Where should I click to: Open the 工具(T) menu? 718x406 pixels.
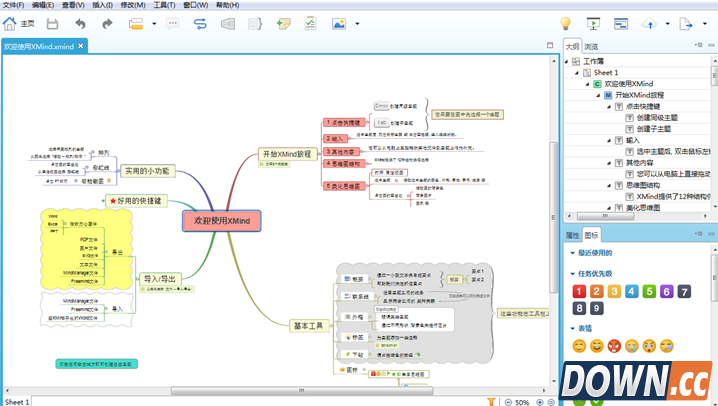[x=164, y=5]
